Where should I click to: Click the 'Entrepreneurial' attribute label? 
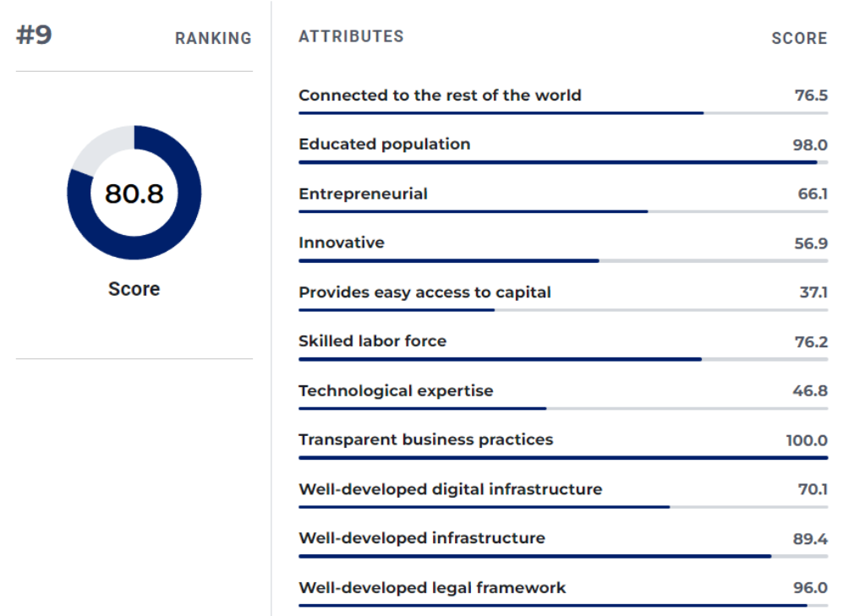[363, 194]
